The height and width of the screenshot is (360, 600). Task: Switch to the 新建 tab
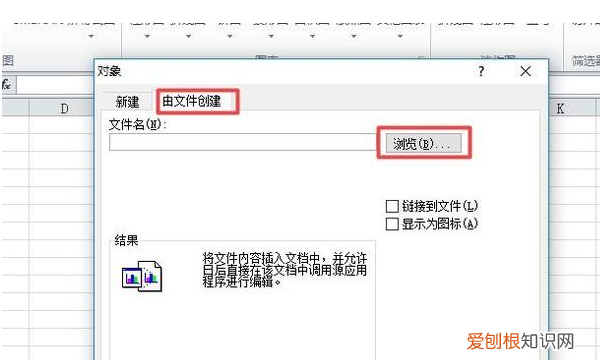[x=127, y=102]
